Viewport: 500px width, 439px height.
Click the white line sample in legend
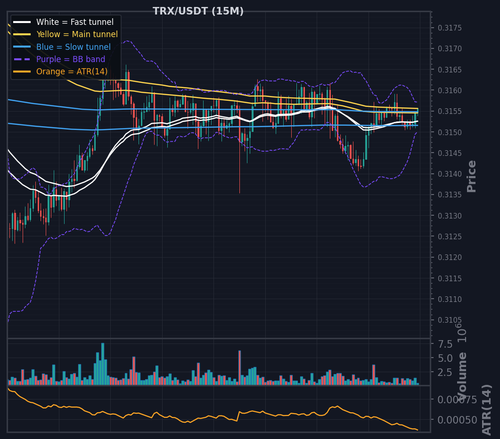pyautogui.click(x=22, y=22)
